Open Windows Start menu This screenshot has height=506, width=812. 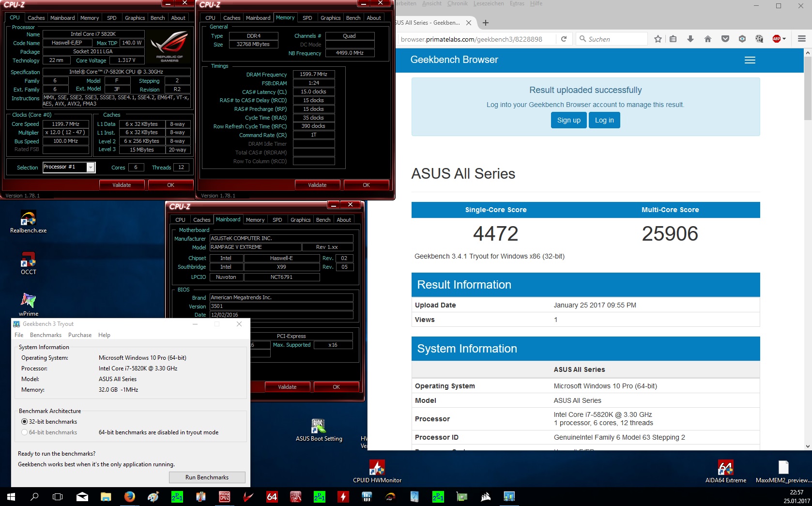[11, 497]
